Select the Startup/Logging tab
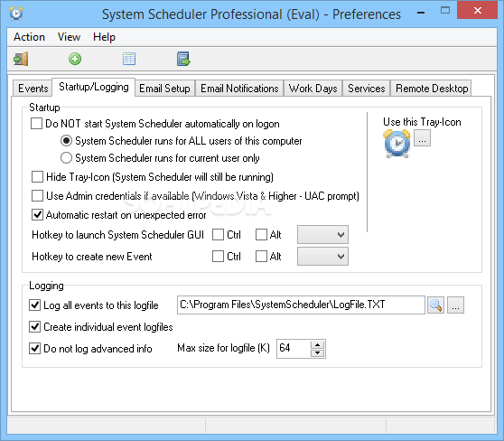 (x=94, y=87)
